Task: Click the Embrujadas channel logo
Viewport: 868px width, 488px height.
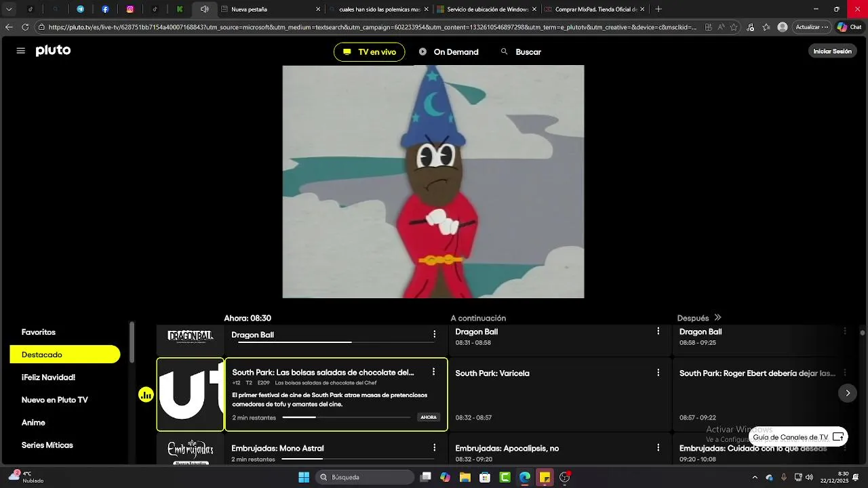Action: (x=191, y=451)
